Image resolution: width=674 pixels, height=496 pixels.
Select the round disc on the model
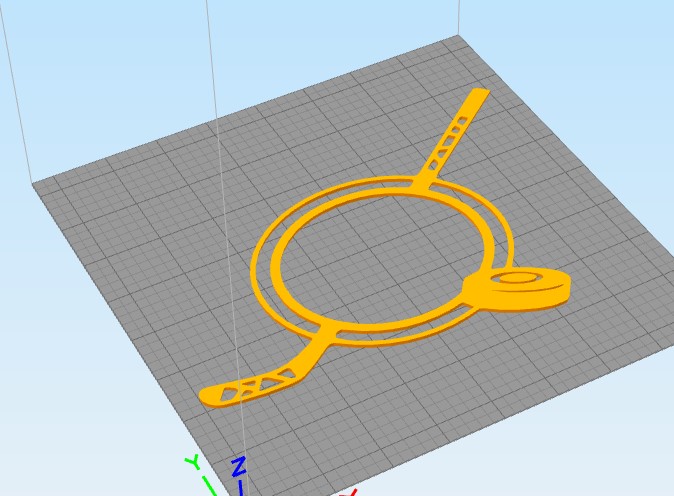(x=518, y=286)
